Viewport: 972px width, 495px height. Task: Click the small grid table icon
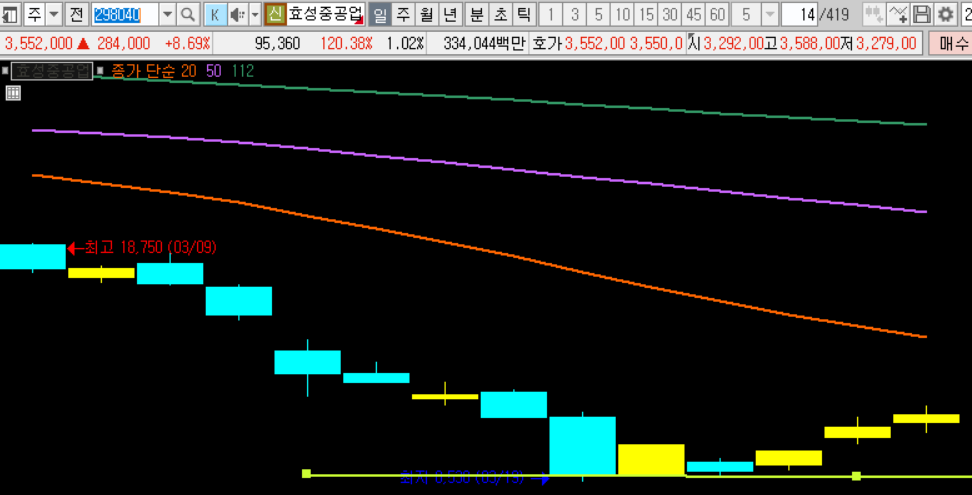click(13, 93)
